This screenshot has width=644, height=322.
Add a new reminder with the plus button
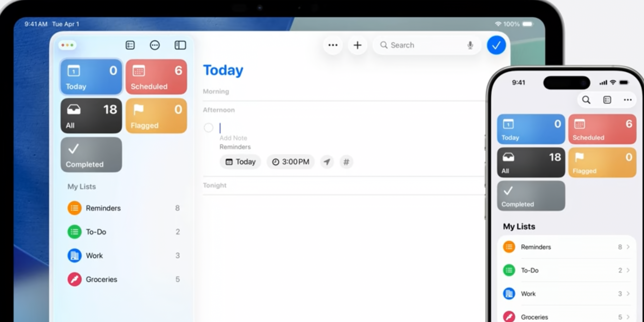tap(358, 45)
